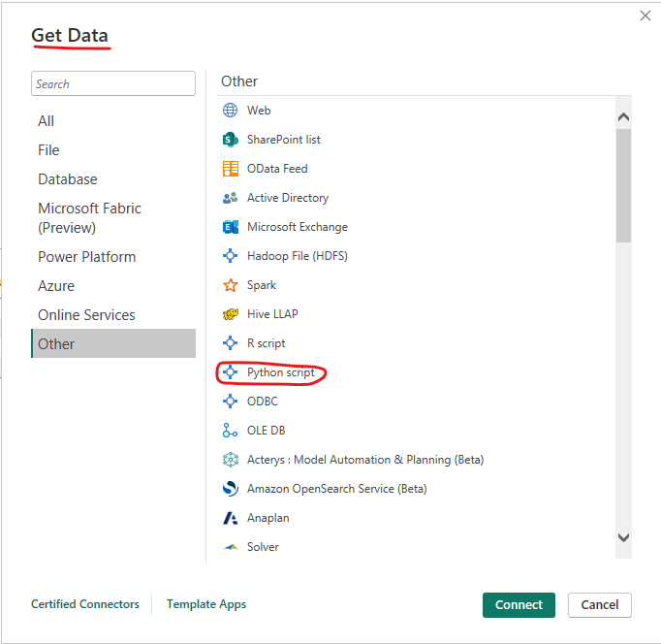This screenshot has width=661, height=644.
Task: Click the Connect button
Action: [x=519, y=605]
